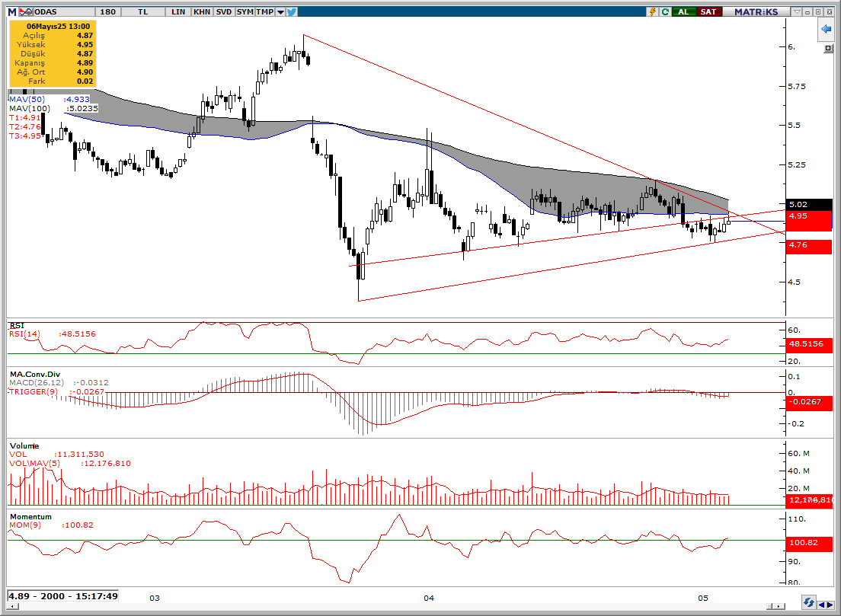Click the 03 month marker on timeline
The height and width of the screenshot is (616, 841).
coord(155,598)
